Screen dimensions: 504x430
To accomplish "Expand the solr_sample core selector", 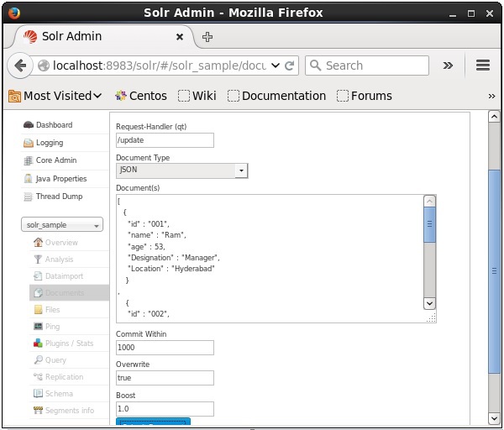I will tap(63, 225).
